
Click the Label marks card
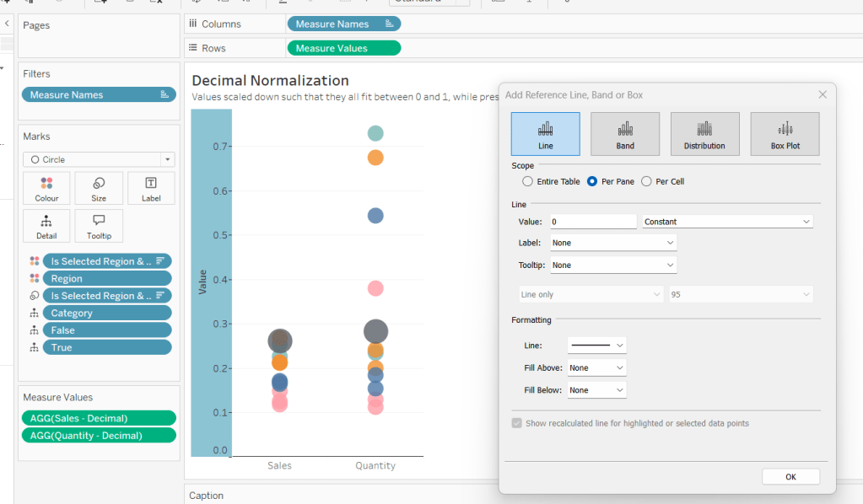tap(151, 188)
